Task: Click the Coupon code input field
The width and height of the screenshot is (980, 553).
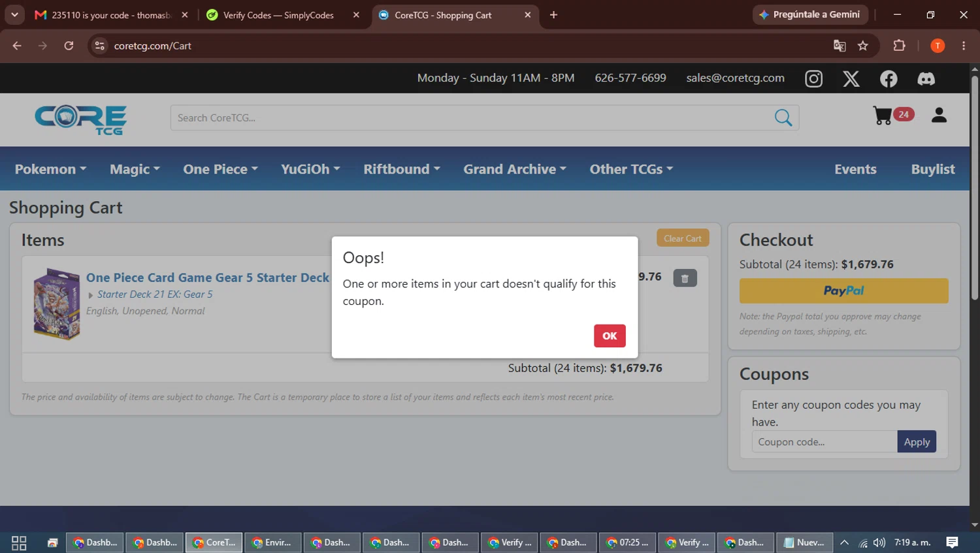Action: tap(825, 442)
